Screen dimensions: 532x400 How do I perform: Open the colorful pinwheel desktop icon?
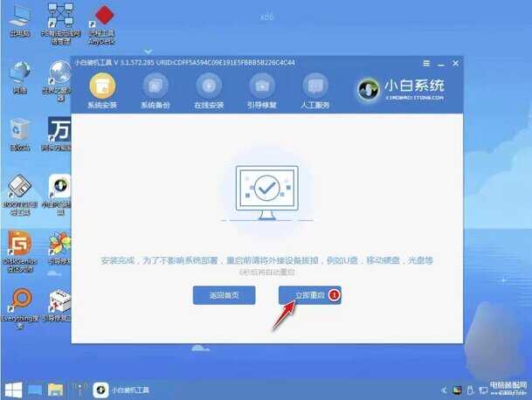[x=59, y=248]
